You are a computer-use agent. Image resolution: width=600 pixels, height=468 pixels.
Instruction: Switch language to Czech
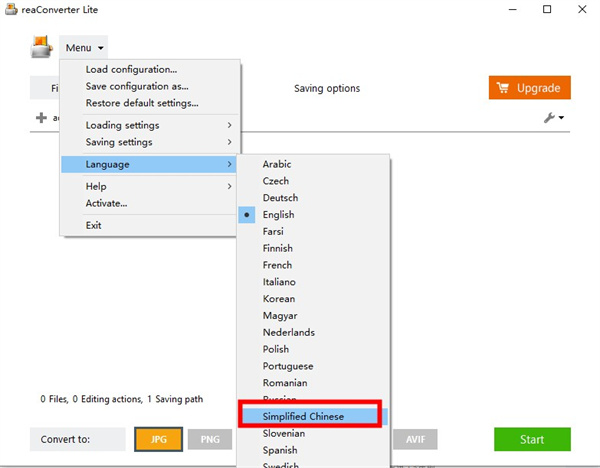point(313,181)
